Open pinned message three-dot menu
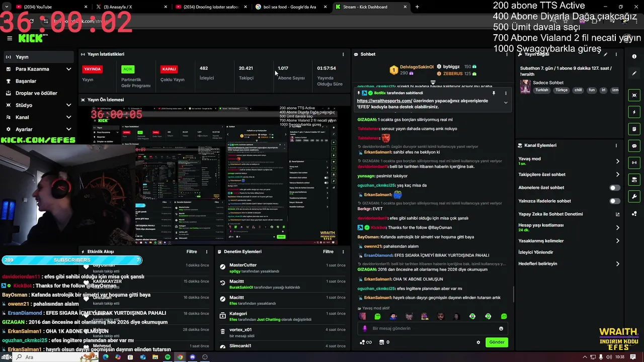644x362 pixels. click(506, 93)
